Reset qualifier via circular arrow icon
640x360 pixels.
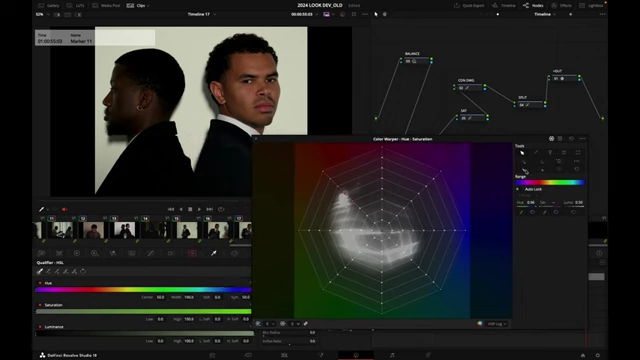tap(83, 271)
